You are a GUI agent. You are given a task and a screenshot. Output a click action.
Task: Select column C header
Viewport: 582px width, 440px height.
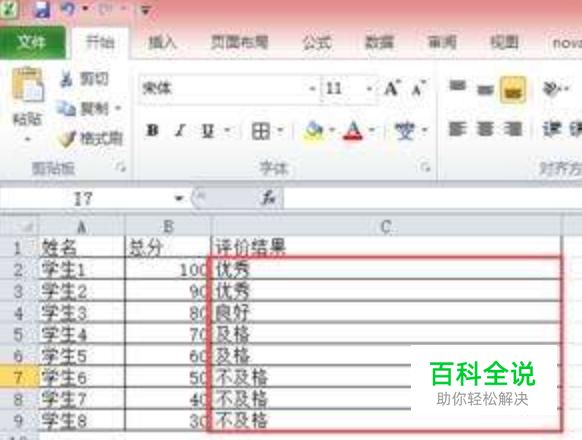pos(386,226)
